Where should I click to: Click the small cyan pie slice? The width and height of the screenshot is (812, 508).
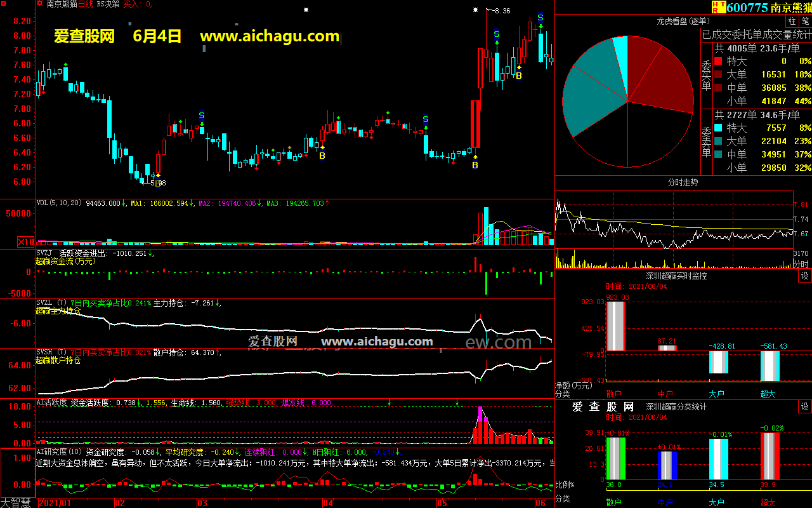622,57
